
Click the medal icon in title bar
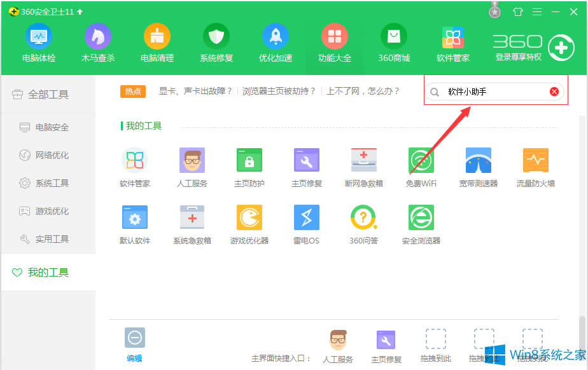pyautogui.click(x=494, y=10)
